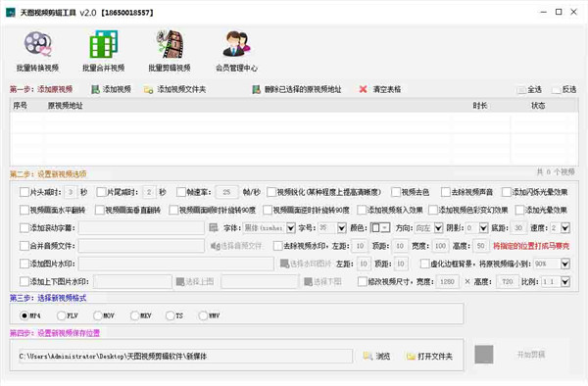Enable 添加视频色彩变幻效果 checkbox

tap(433, 210)
